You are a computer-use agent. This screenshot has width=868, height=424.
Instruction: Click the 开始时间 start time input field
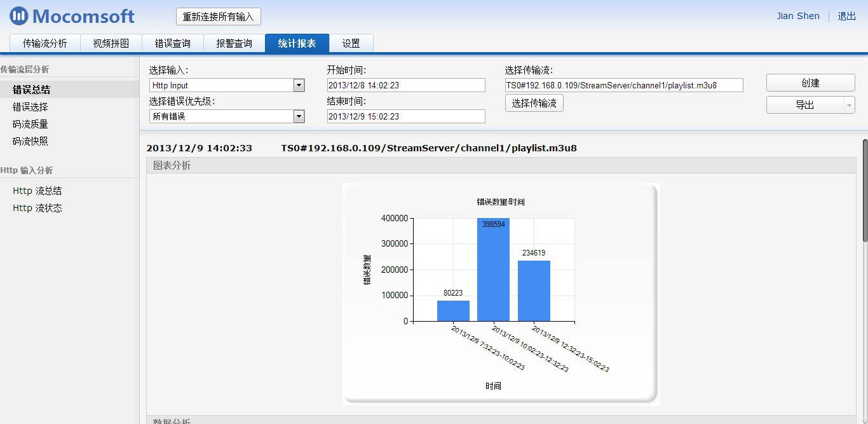(406, 85)
